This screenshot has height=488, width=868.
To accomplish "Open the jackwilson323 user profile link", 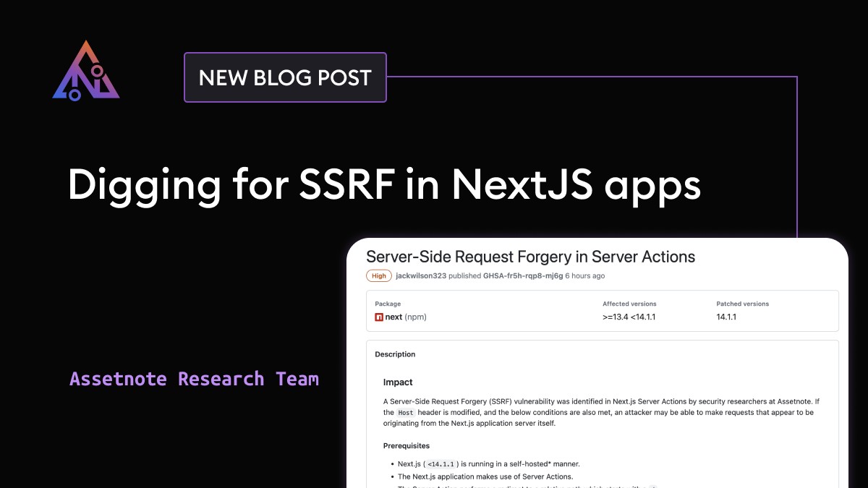I will (421, 275).
